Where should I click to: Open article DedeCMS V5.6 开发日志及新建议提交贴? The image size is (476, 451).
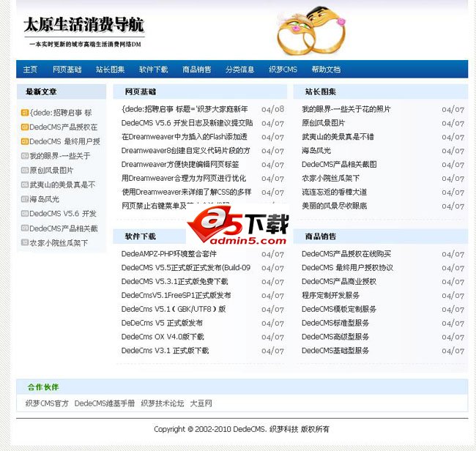coord(187,123)
